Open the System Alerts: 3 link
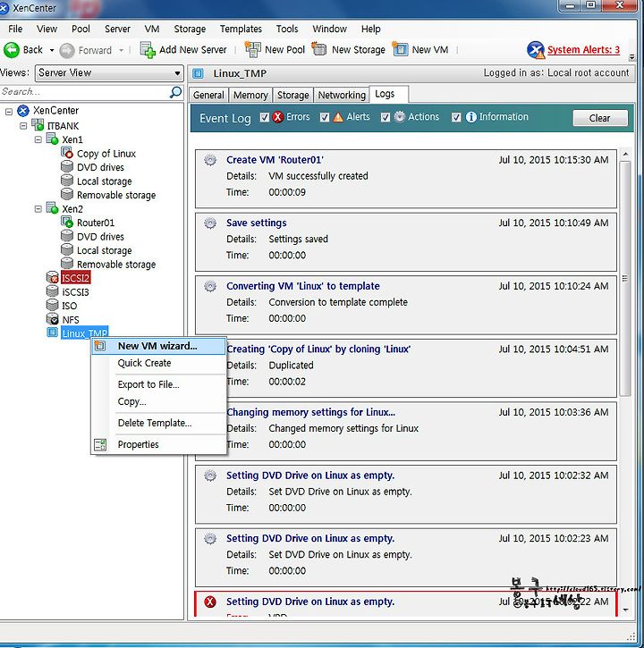Screen dimensions: 644x648 click(583, 50)
